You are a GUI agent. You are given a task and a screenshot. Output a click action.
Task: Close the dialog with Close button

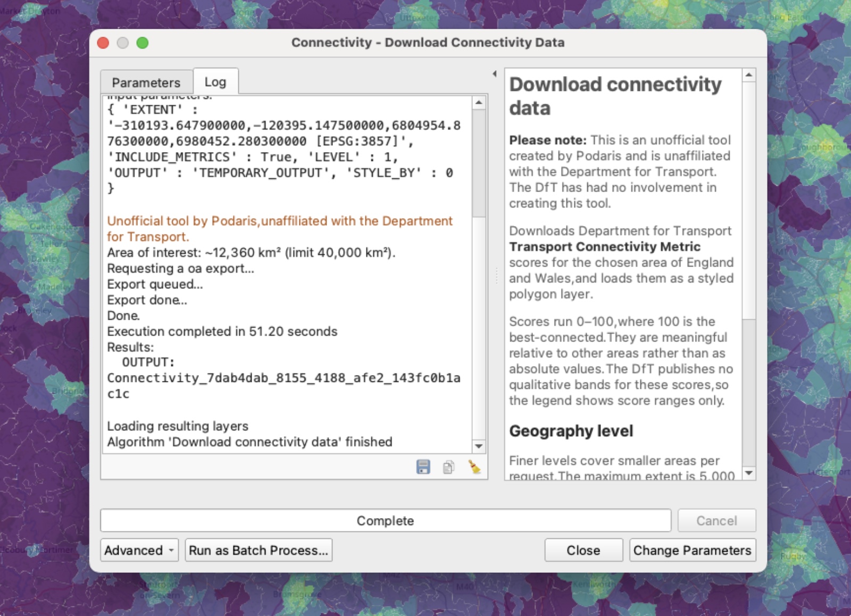point(583,550)
